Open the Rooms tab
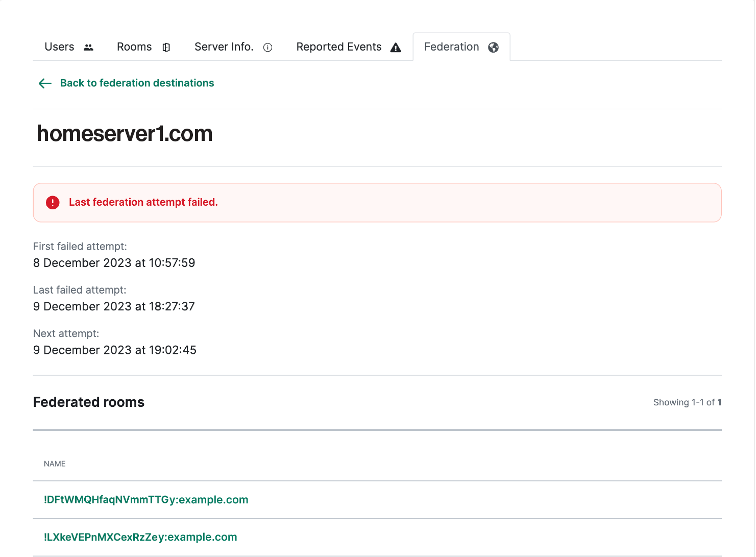756x557 pixels. [x=134, y=47]
